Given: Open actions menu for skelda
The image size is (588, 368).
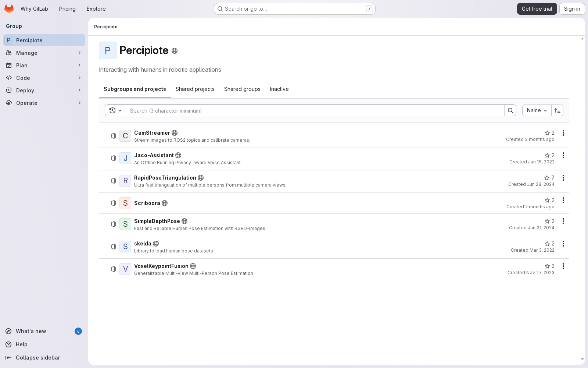Looking at the screenshot, I should coord(563,244).
